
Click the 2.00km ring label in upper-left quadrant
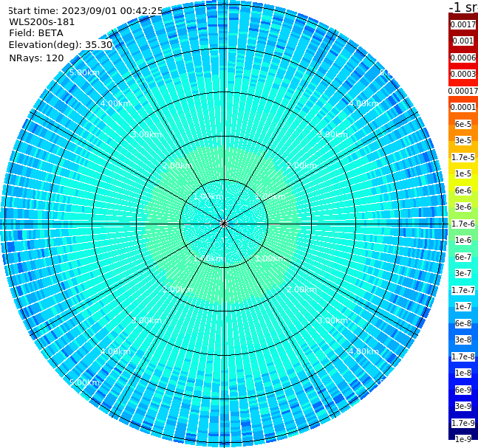(177, 165)
